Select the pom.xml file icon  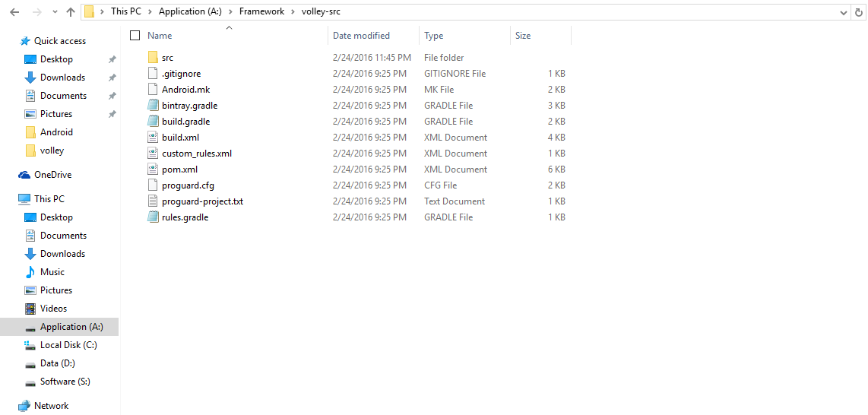point(153,169)
